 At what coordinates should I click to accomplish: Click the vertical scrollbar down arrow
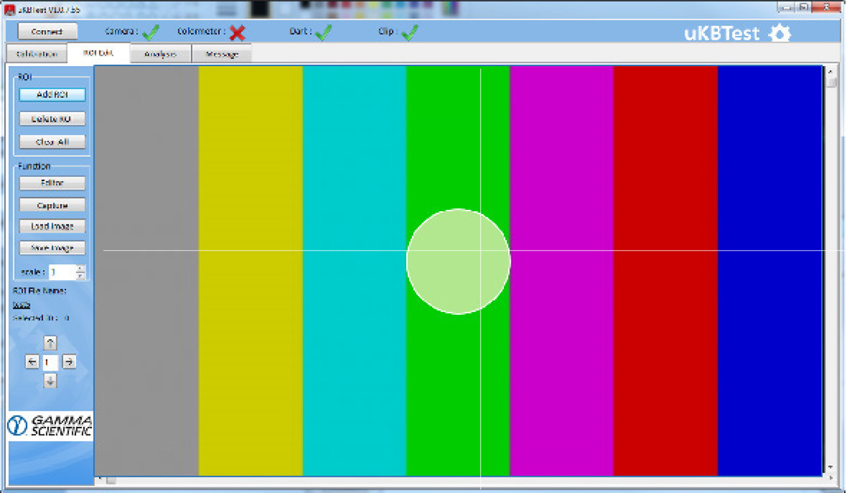tap(830, 467)
